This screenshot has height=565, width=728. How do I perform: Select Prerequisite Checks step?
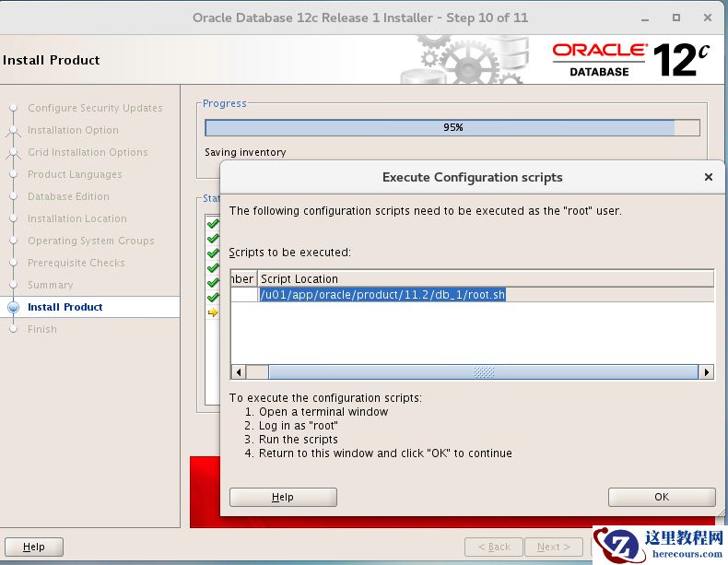[76, 263]
